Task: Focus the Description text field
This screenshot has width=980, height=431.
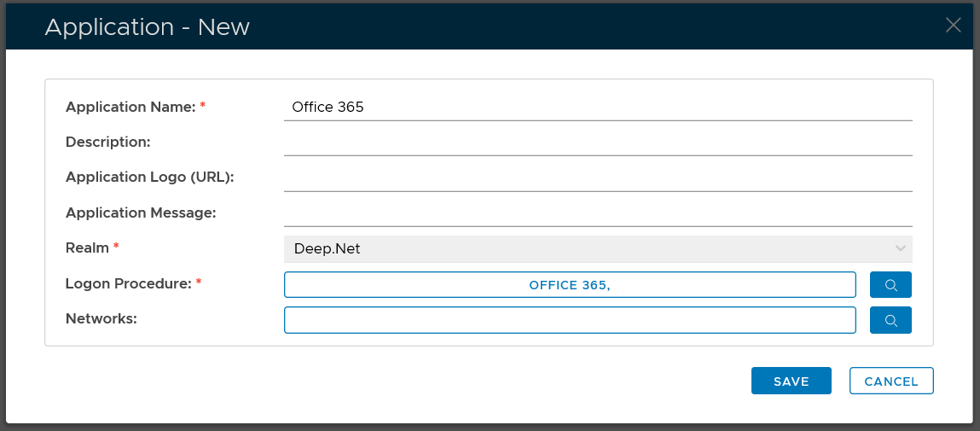Action: pos(597,143)
